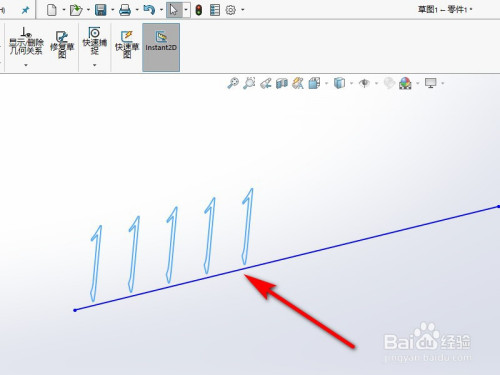
Task: Undo the last action
Action: (x=149, y=10)
